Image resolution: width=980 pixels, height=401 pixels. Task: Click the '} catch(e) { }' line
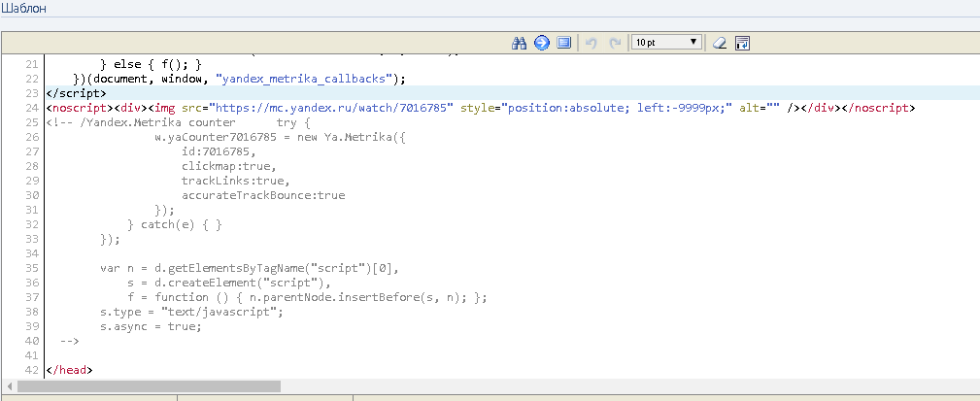click(x=175, y=224)
